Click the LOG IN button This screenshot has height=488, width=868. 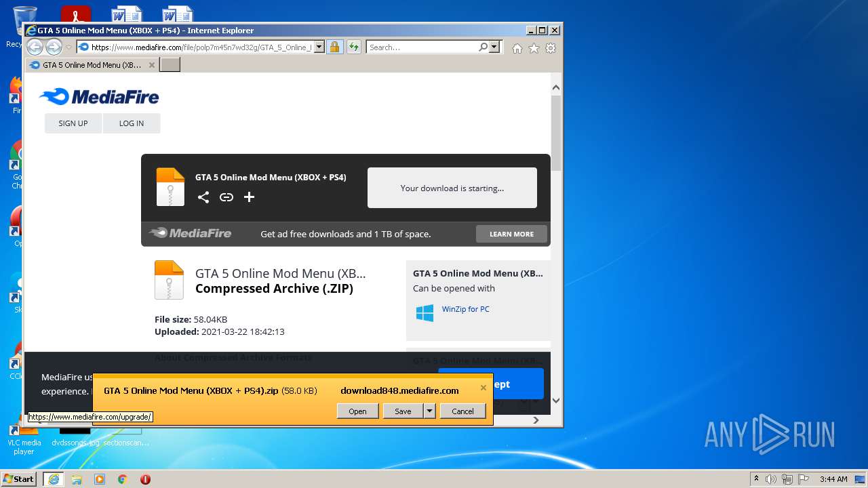tap(132, 123)
